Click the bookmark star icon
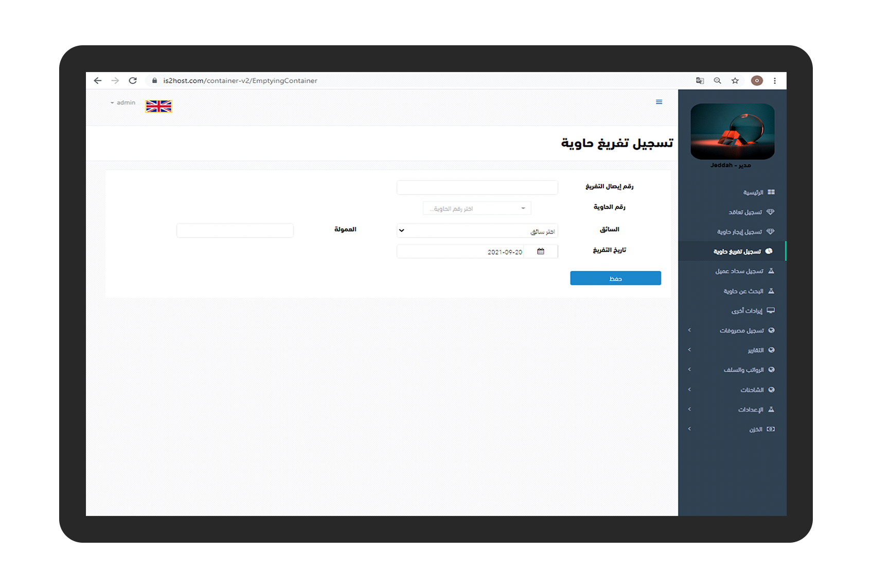Viewport: 872px width, 588px height. [x=735, y=80]
